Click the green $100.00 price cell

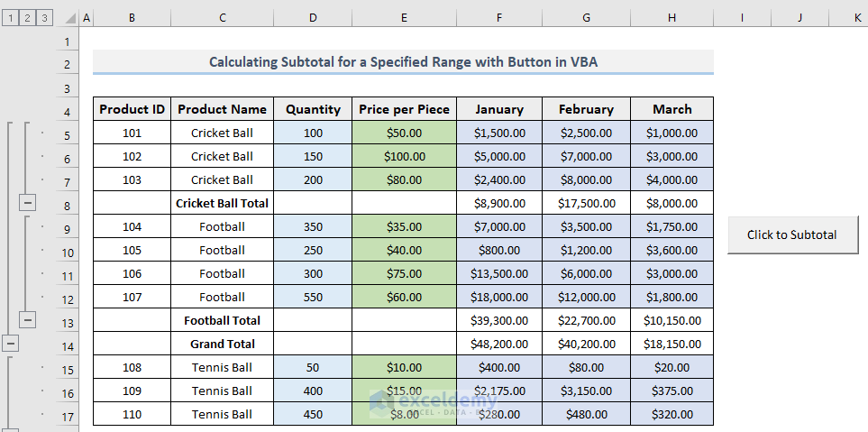pyautogui.click(x=403, y=156)
